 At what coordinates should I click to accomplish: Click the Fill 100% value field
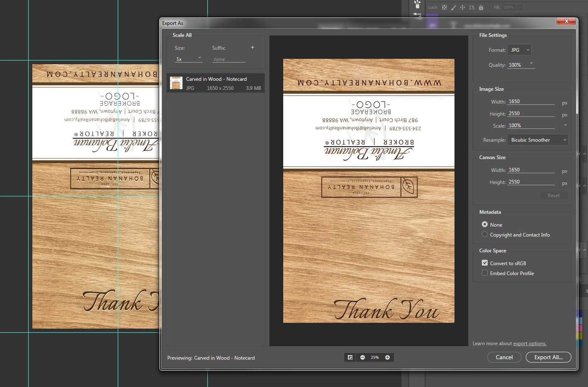(x=509, y=7)
